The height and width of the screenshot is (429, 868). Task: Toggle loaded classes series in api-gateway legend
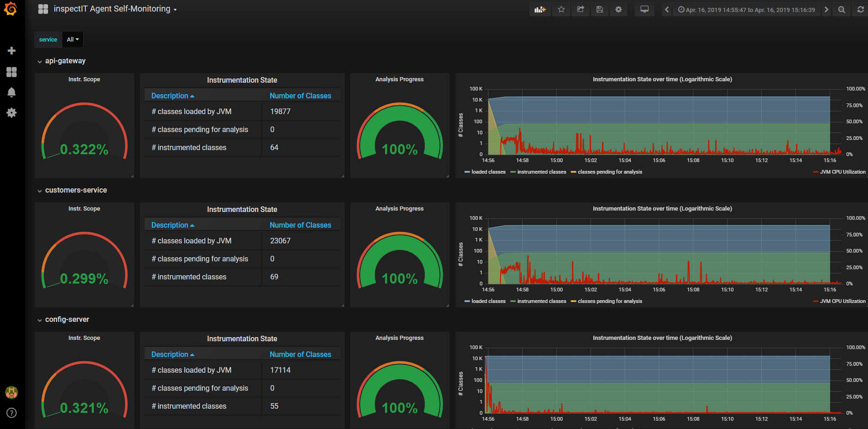(x=488, y=172)
